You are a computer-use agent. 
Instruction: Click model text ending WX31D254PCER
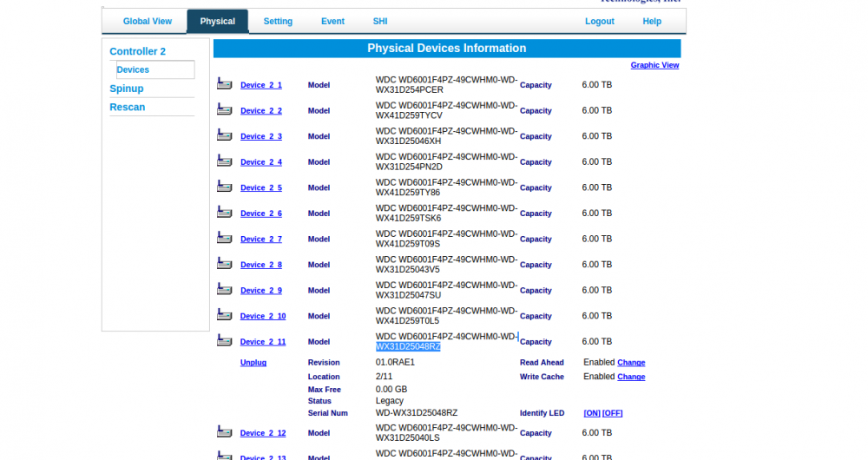(446, 85)
